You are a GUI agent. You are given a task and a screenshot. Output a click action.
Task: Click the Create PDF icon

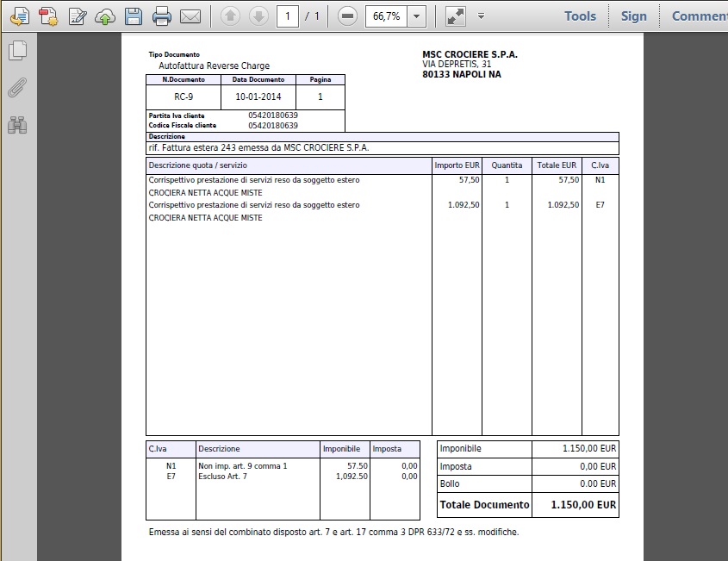pyautogui.click(x=48, y=16)
